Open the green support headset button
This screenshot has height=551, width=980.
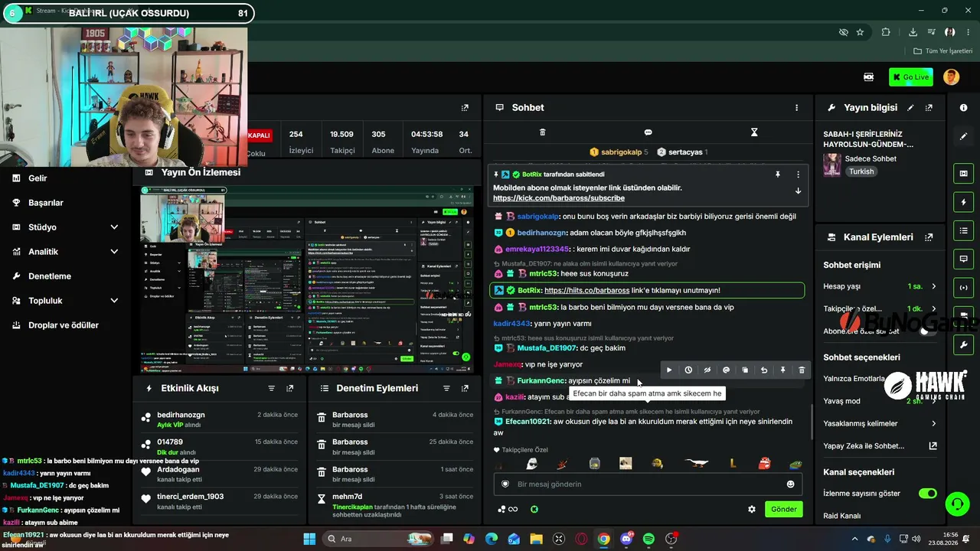pos(957,504)
